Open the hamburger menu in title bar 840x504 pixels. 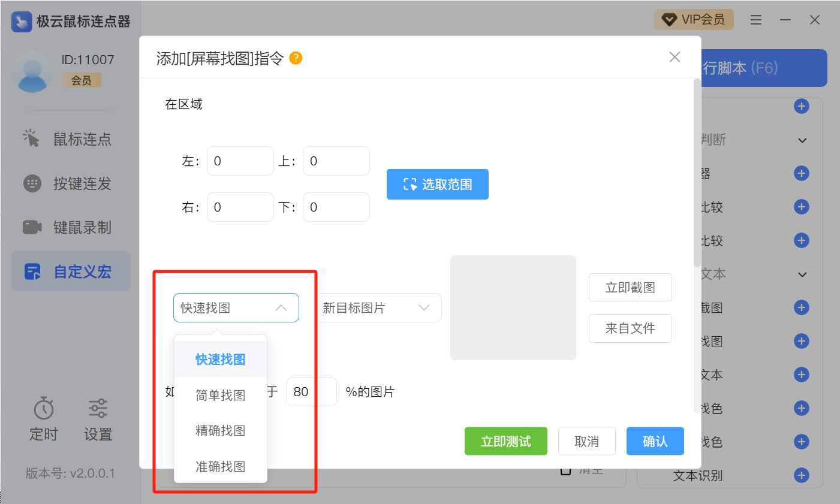coord(756,20)
